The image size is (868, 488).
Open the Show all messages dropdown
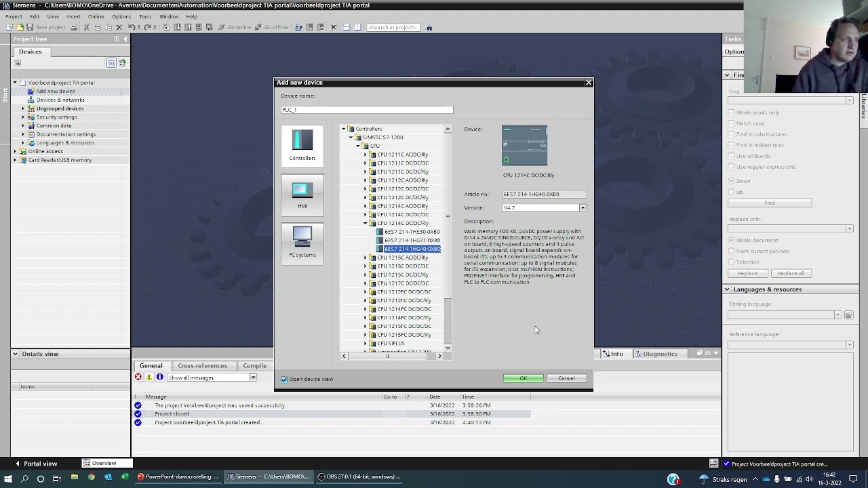coord(253,378)
